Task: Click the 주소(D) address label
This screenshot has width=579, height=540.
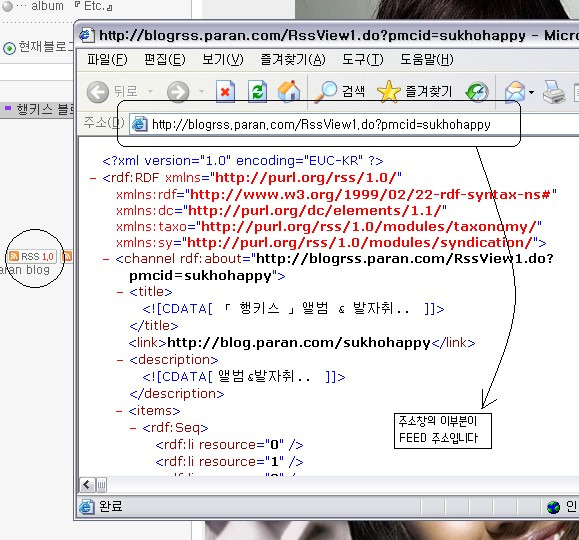Action: point(104,122)
